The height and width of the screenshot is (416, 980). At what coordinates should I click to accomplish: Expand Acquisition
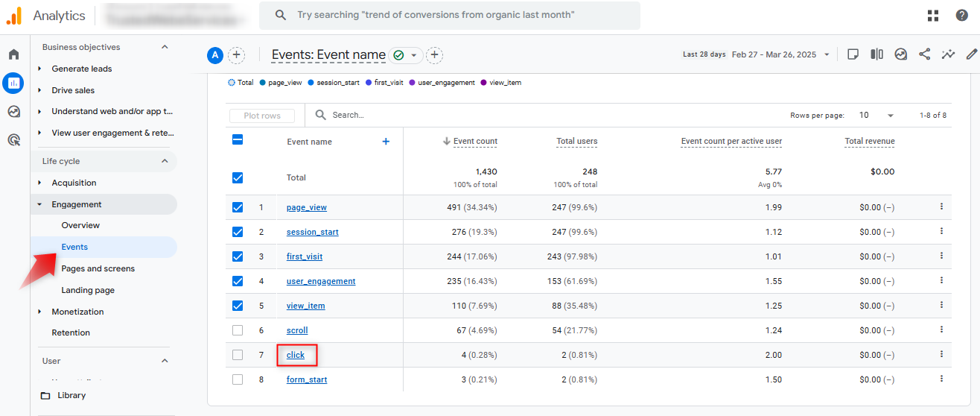(39, 183)
